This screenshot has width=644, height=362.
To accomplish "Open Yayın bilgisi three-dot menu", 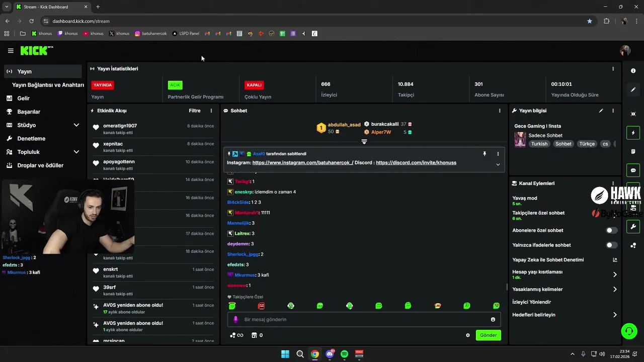I will tap(613, 111).
